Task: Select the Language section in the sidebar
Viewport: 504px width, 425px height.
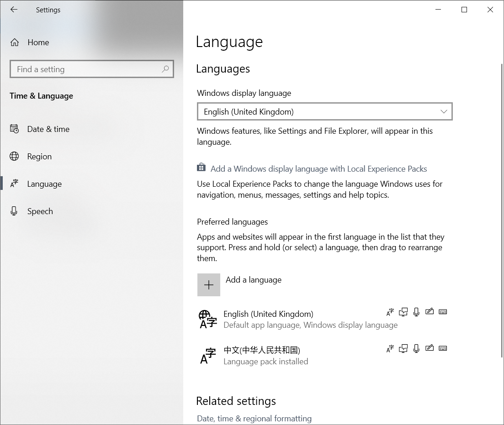Action: point(44,184)
